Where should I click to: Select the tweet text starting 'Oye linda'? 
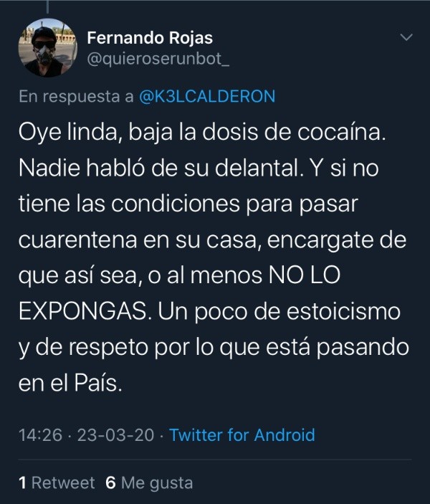[x=214, y=257]
